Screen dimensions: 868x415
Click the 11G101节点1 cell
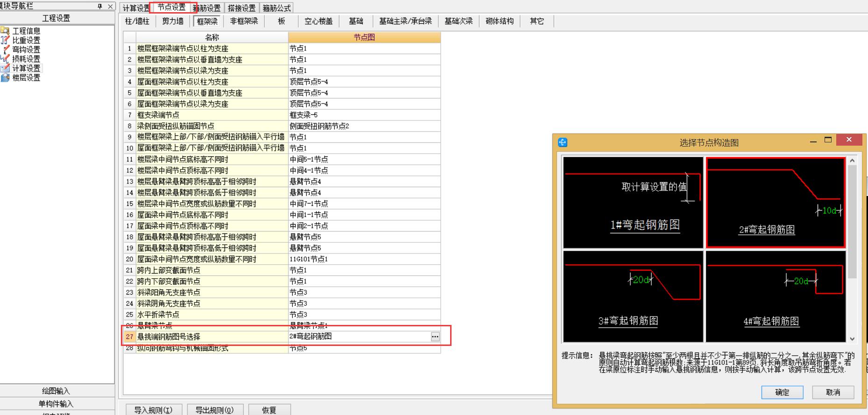pyautogui.click(x=364, y=259)
